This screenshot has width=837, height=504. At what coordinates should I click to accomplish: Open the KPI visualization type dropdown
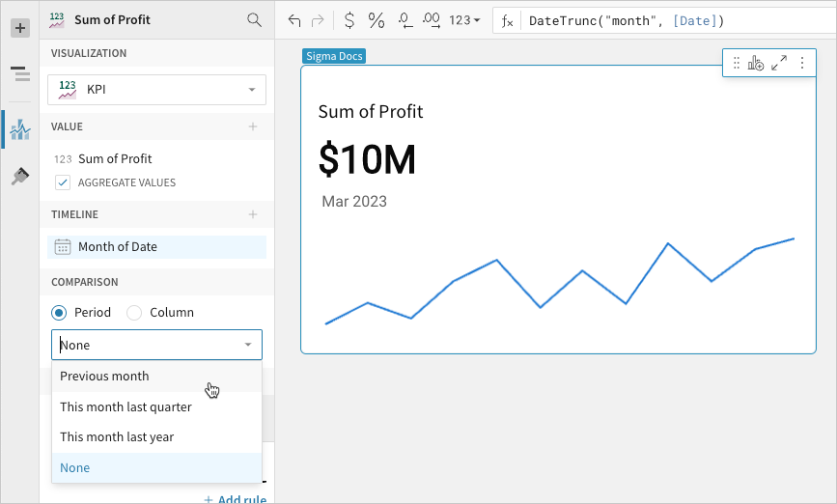(x=156, y=90)
